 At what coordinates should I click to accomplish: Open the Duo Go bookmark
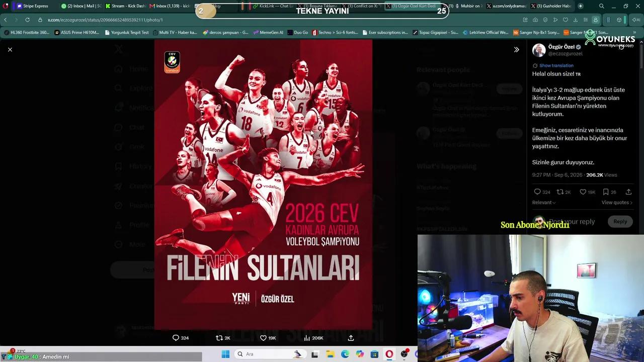[298, 32]
